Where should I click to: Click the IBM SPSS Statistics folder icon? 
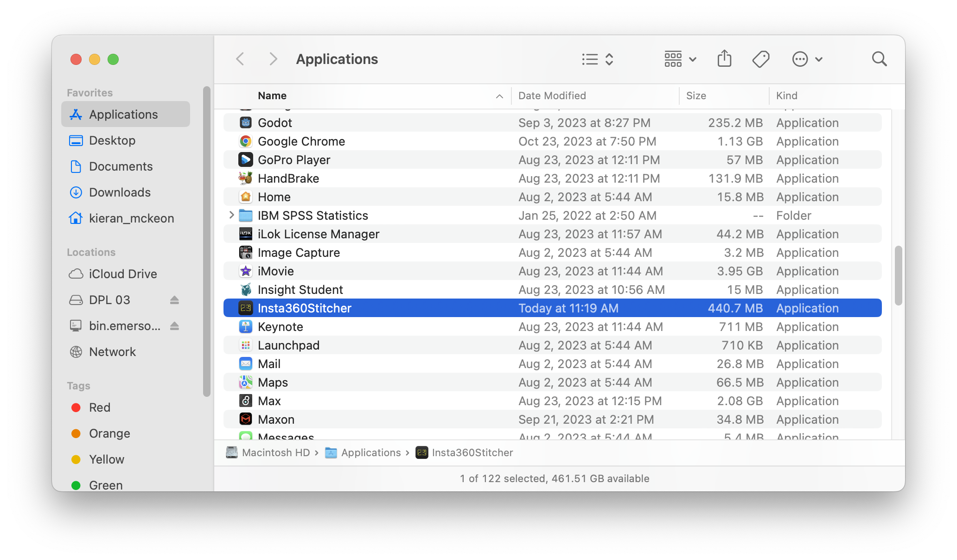[x=245, y=215]
